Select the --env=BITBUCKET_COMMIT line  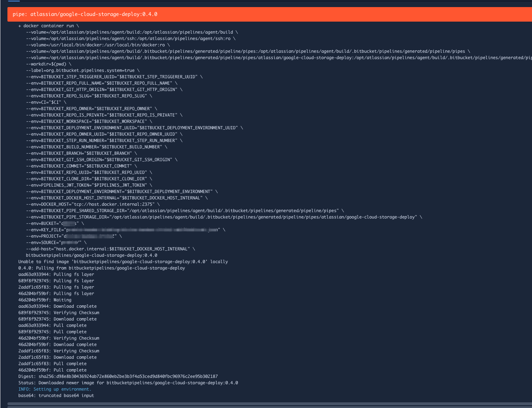(81, 166)
